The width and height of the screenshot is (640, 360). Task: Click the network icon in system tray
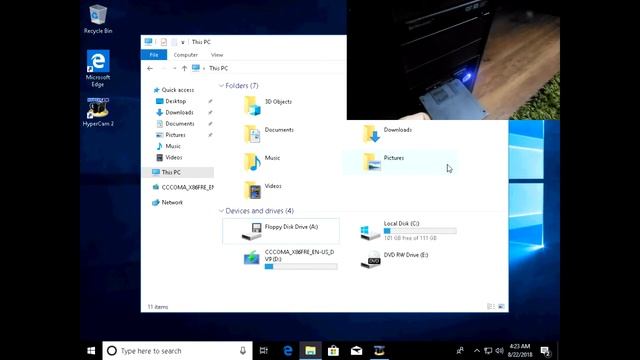point(488,351)
